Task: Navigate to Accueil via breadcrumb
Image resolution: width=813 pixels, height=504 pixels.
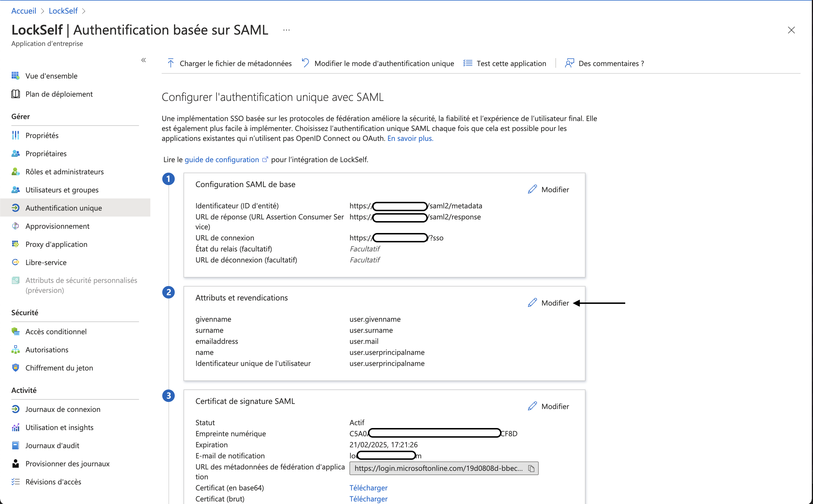Action: (24, 11)
